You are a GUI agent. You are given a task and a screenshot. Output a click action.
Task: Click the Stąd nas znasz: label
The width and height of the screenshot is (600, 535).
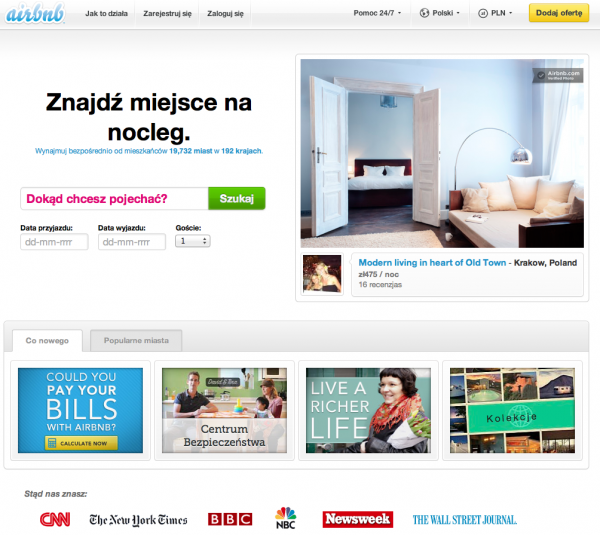coord(55,494)
